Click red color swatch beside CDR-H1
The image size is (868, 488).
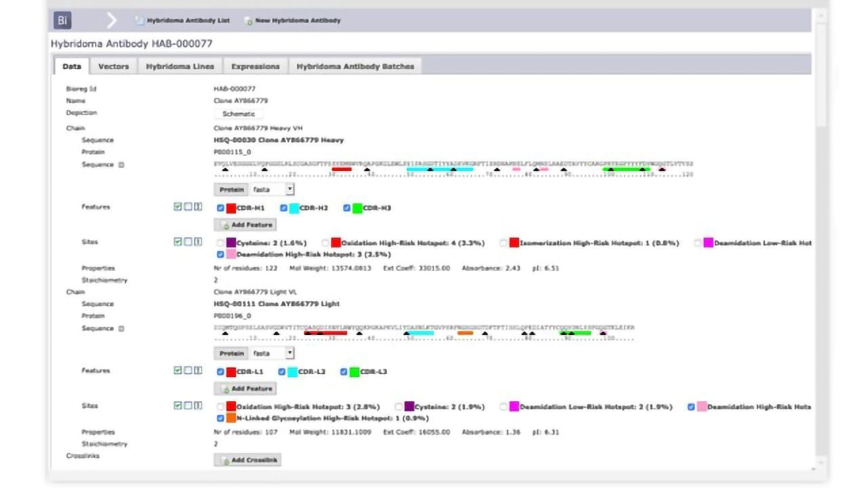pyautogui.click(x=231, y=208)
